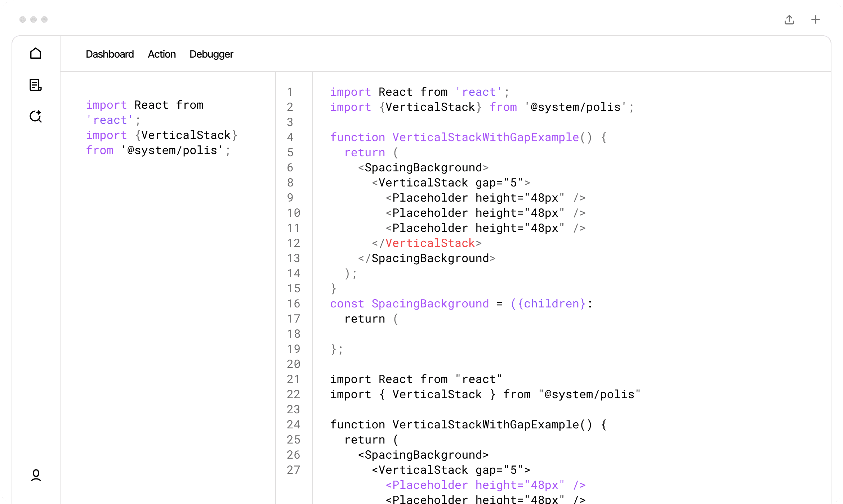Switch to the Dashboard tab
The width and height of the screenshot is (843, 504).
110,54
